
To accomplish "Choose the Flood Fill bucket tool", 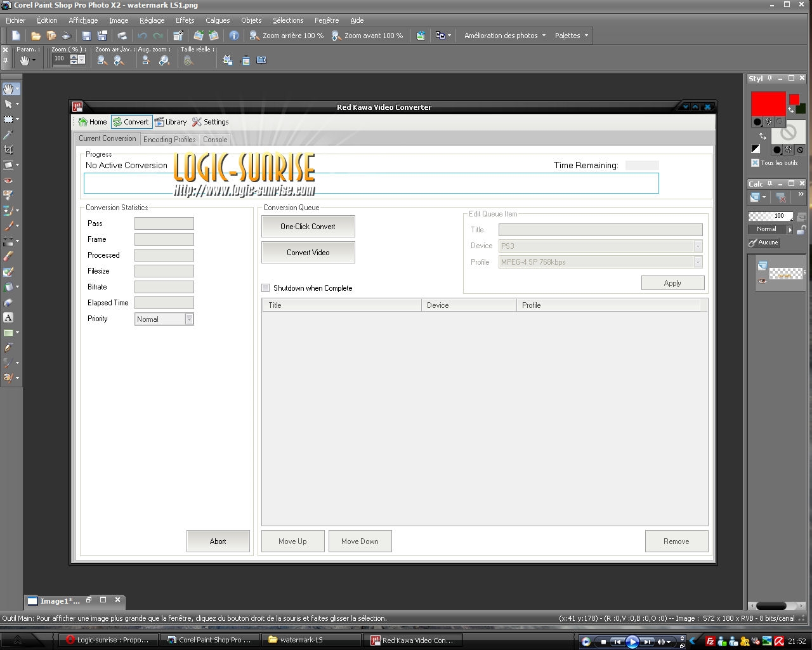I will [x=8, y=287].
